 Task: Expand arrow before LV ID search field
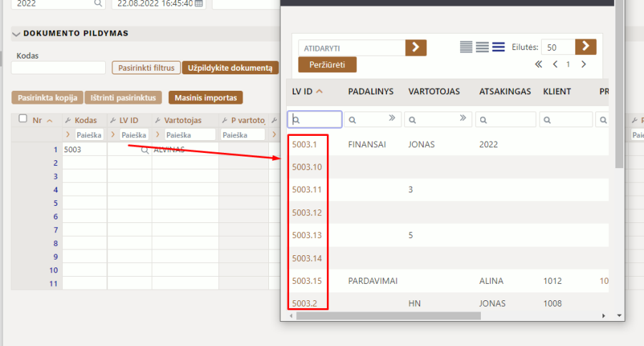tap(113, 134)
